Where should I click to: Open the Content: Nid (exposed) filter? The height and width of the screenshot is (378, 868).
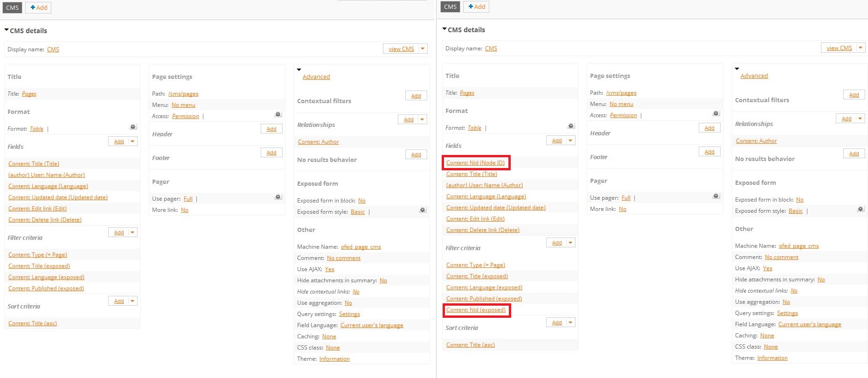[476, 310]
